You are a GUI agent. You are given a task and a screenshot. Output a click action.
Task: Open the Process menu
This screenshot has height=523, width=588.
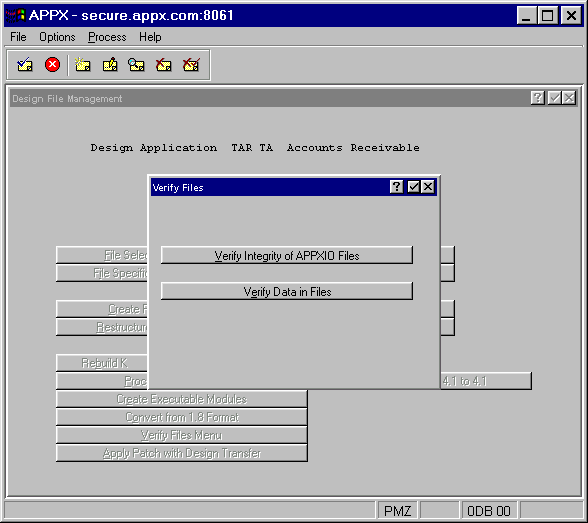107,37
